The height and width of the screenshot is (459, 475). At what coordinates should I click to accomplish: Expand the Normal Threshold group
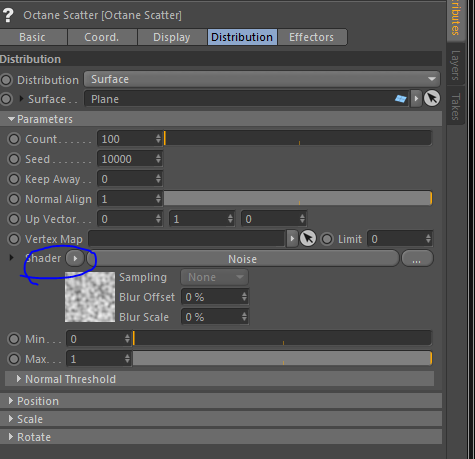[19, 379]
